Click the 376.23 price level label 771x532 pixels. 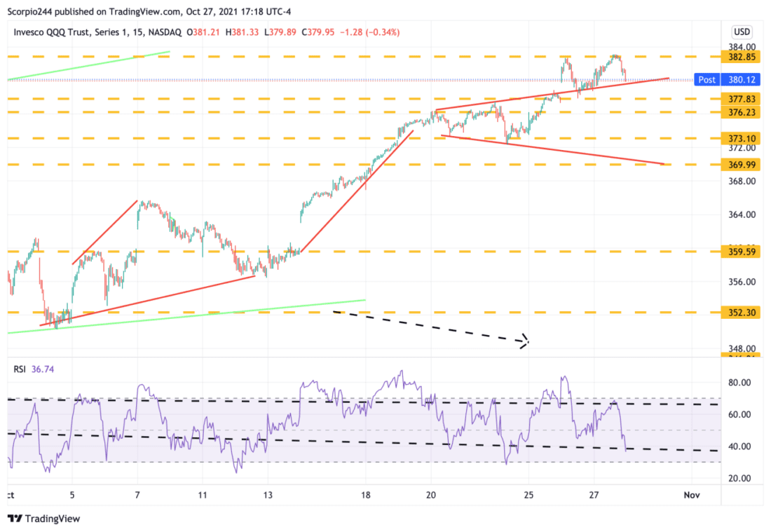coord(742,113)
